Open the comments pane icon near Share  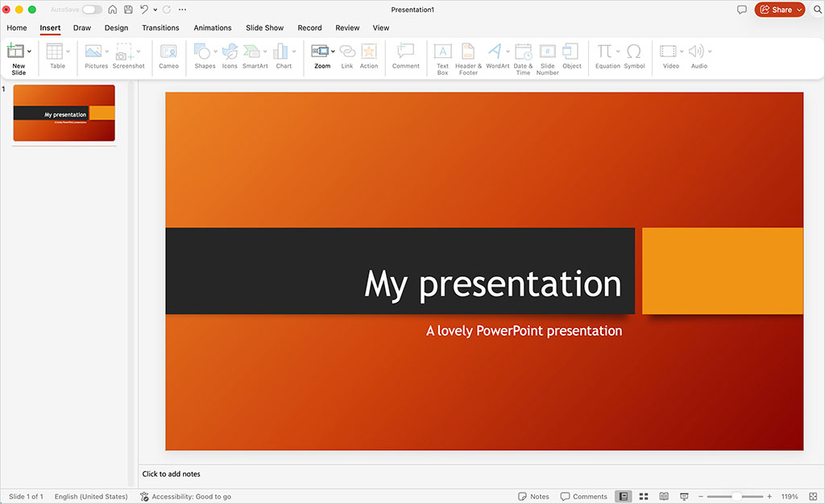[x=742, y=10]
